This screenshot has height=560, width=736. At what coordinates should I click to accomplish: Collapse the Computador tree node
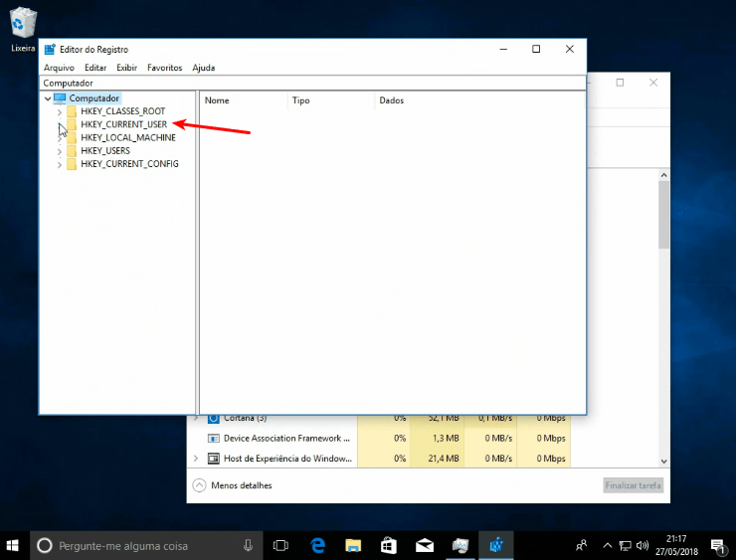pos(48,98)
